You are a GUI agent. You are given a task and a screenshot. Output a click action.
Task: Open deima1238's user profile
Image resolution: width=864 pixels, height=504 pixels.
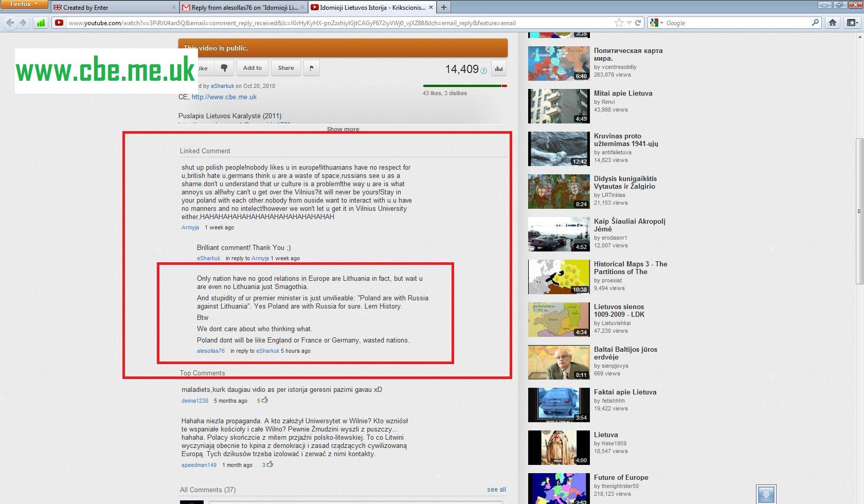(x=195, y=401)
